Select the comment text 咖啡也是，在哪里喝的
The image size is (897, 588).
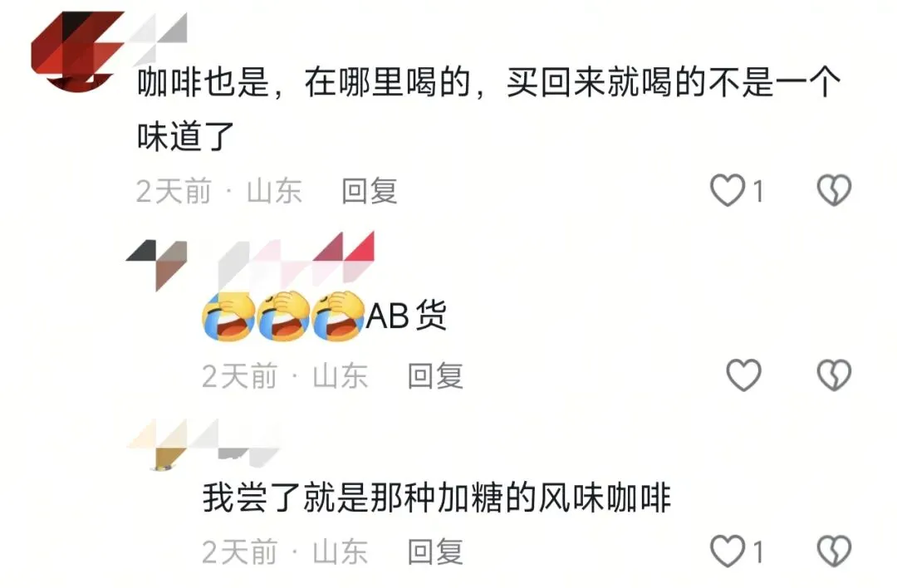[x=304, y=83]
